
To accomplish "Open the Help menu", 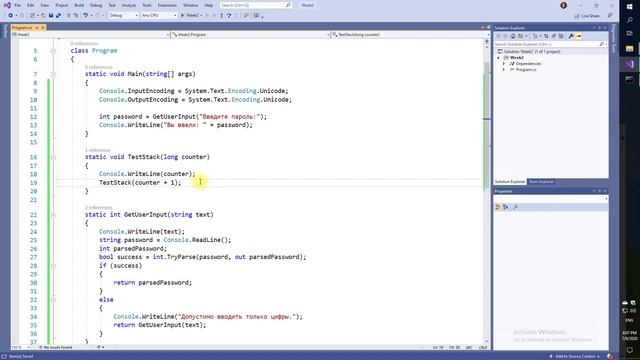I will tap(209, 5).
